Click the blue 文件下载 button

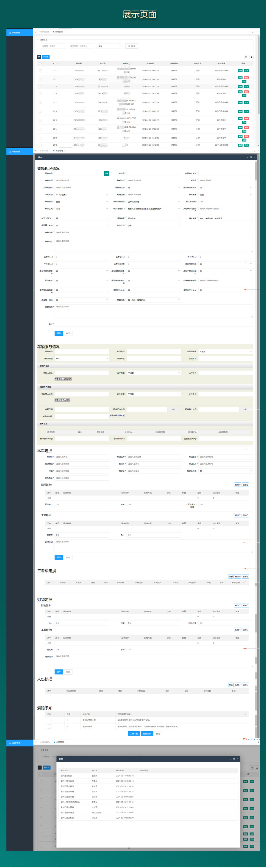pos(134,734)
